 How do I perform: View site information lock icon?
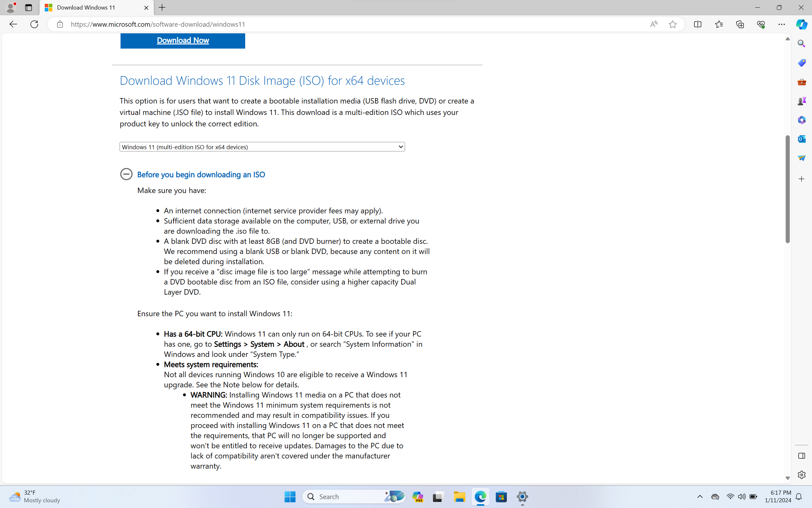[x=60, y=24]
